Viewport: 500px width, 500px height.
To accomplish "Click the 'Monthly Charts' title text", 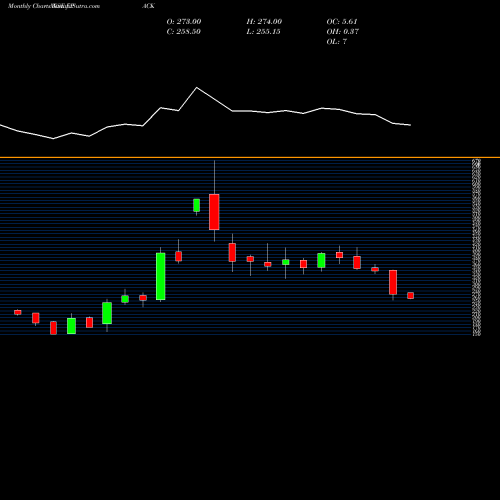I will point(28,6).
